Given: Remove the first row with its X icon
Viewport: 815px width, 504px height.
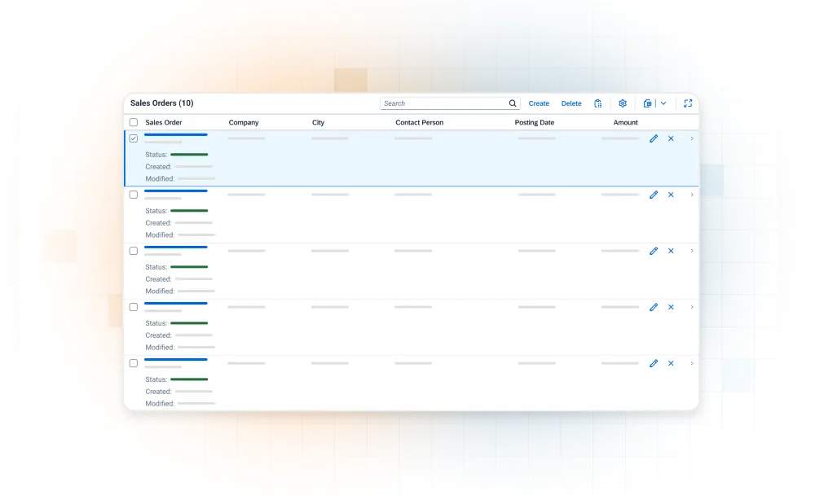Looking at the screenshot, I should point(671,138).
